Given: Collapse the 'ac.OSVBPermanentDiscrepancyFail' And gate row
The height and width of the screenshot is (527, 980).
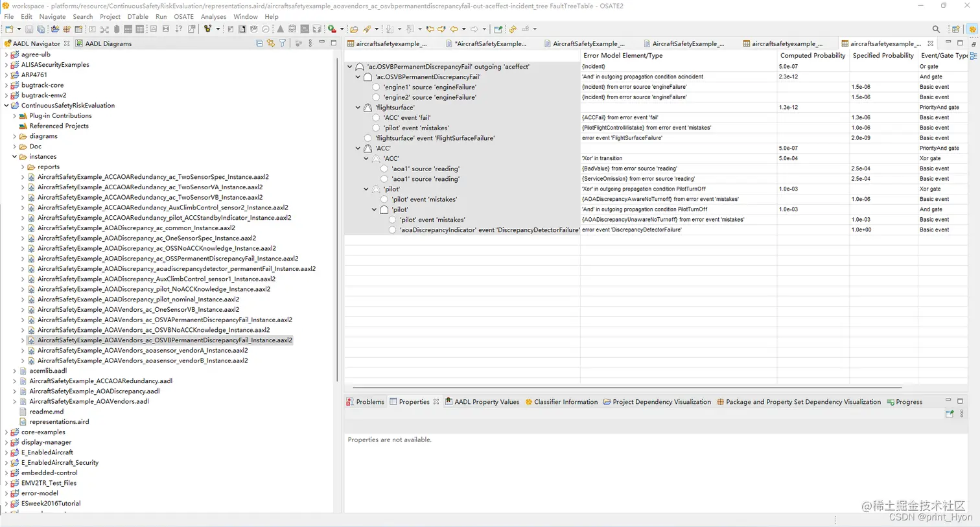Looking at the screenshot, I should coord(358,77).
